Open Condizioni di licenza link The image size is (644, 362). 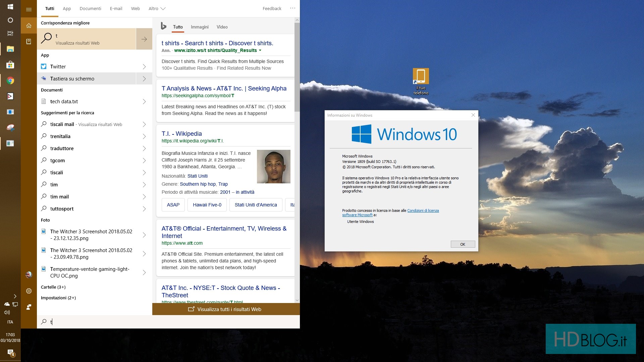(x=423, y=210)
